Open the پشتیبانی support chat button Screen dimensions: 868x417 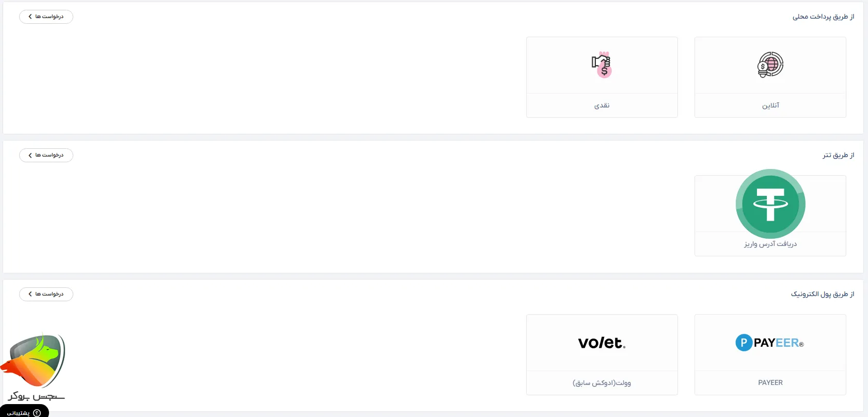(24, 412)
